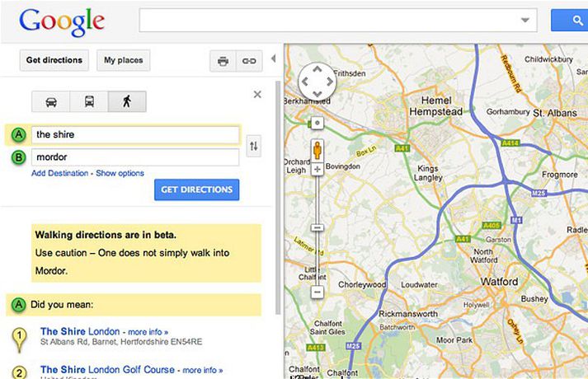This screenshot has width=588, height=379.
Task: Click the map zoom in plus button
Action: [318, 169]
